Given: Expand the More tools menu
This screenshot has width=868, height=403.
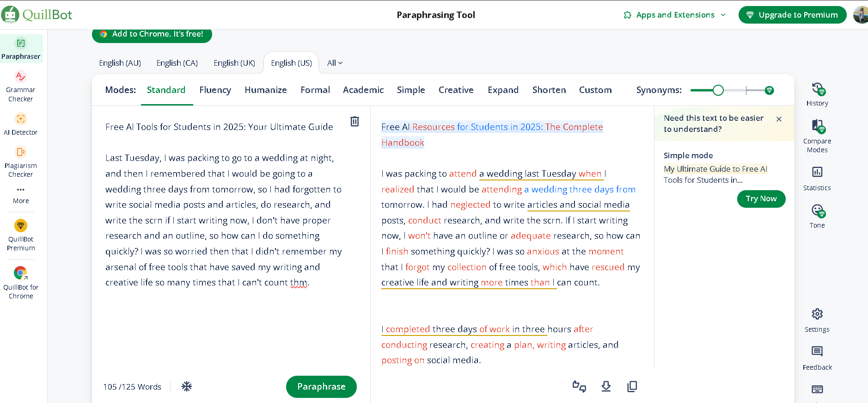Looking at the screenshot, I should [x=21, y=195].
